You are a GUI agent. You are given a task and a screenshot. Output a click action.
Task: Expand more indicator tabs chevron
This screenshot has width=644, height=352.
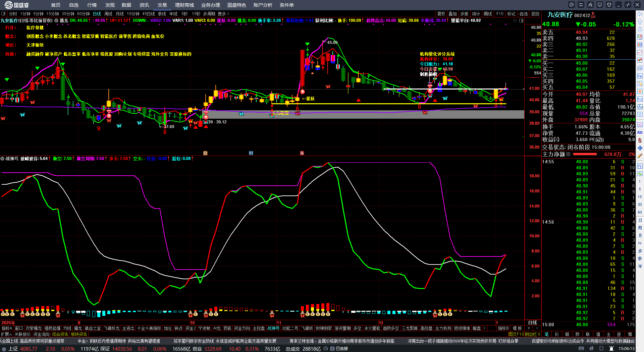484,328
